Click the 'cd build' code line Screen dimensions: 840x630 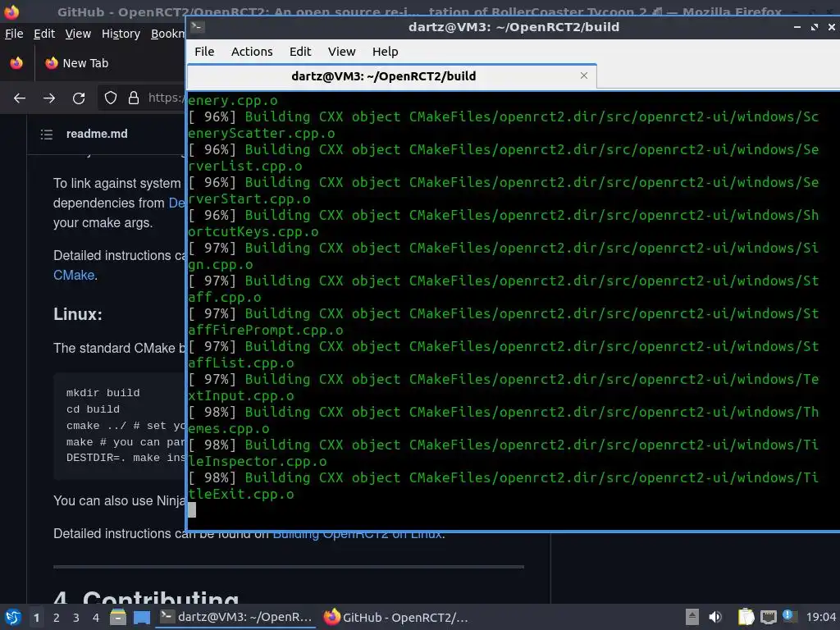[94, 409]
